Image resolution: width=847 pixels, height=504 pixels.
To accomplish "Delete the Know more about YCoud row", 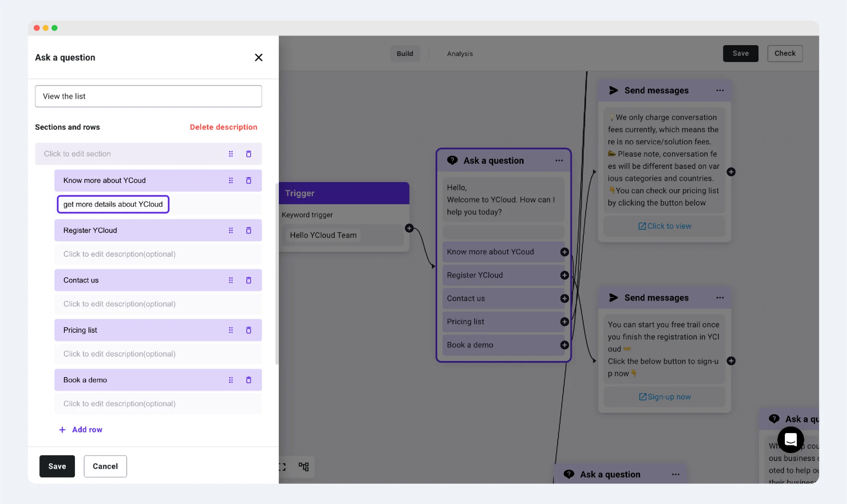I will [x=249, y=180].
